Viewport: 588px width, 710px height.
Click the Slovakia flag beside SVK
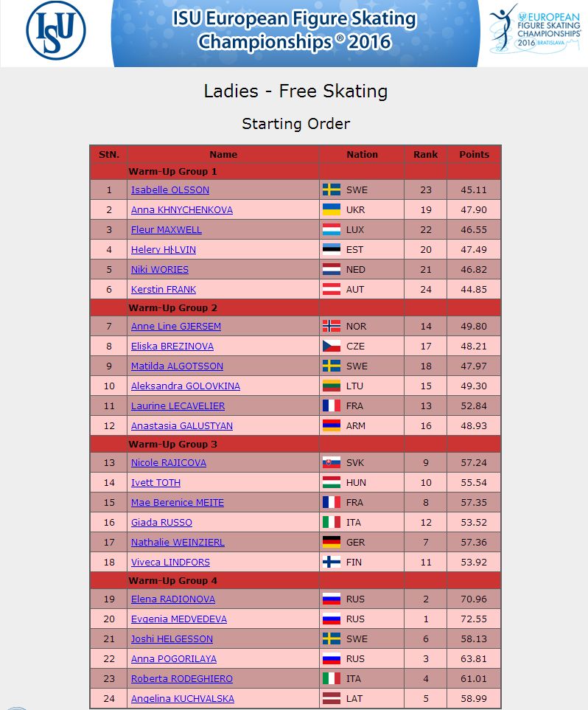click(332, 462)
